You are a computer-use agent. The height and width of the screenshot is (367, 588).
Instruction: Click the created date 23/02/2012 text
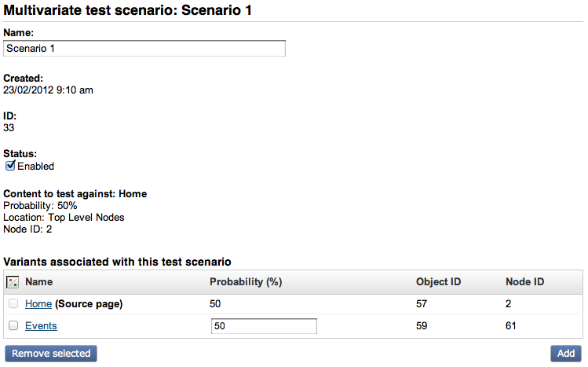(x=48, y=90)
